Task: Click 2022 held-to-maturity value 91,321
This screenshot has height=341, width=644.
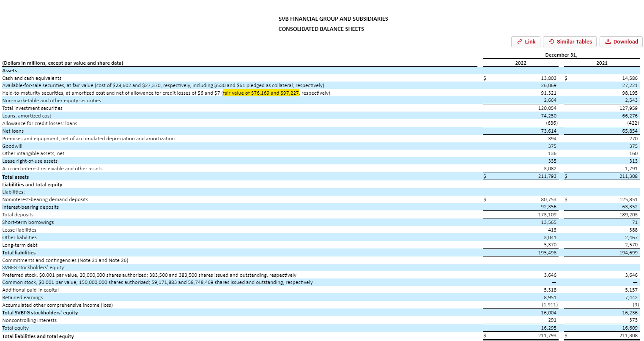Action: pyautogui.click(x=548, y=93)
